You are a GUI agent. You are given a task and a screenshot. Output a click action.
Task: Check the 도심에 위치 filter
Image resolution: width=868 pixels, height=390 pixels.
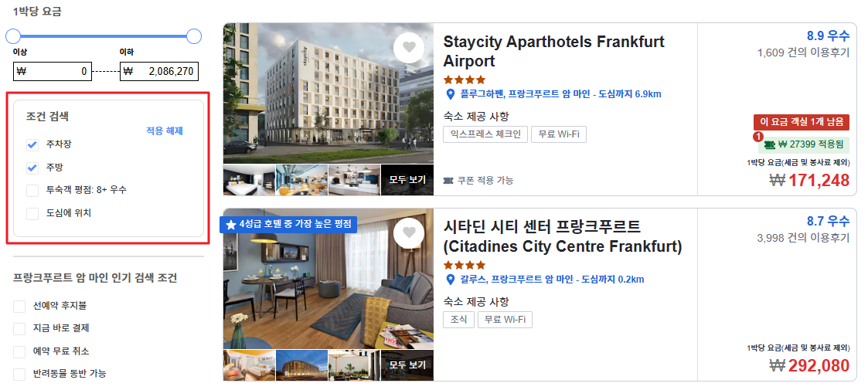(x=32, y=213)
